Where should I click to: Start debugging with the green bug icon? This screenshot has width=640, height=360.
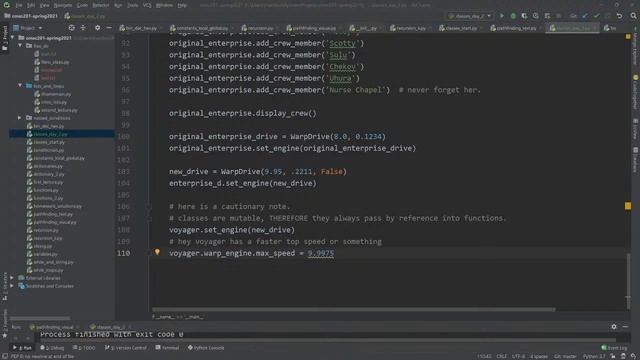pos(513,16)
